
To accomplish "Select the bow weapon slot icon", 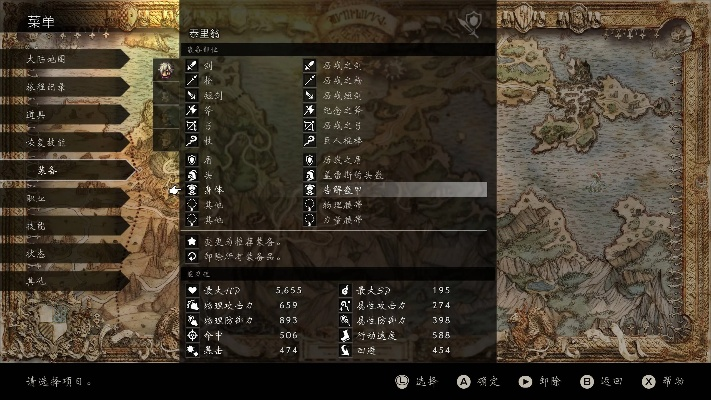I will pyautogui.click(x=192, y=125).
